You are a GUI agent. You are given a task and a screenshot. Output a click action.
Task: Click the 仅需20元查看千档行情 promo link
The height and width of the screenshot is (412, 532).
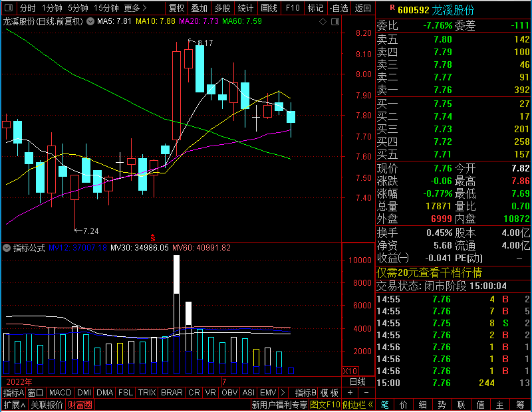pyautogui.click(x=429, y=272)
